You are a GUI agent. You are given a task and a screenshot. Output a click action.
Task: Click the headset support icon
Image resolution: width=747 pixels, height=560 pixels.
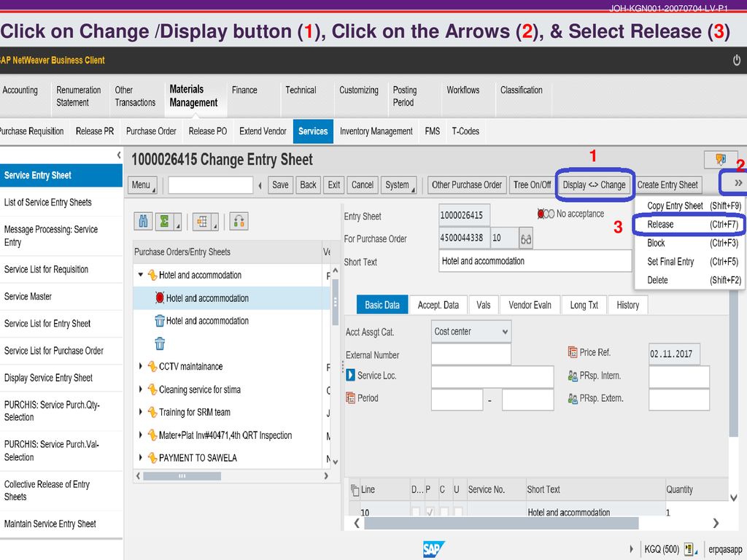(x=239, y=222)
